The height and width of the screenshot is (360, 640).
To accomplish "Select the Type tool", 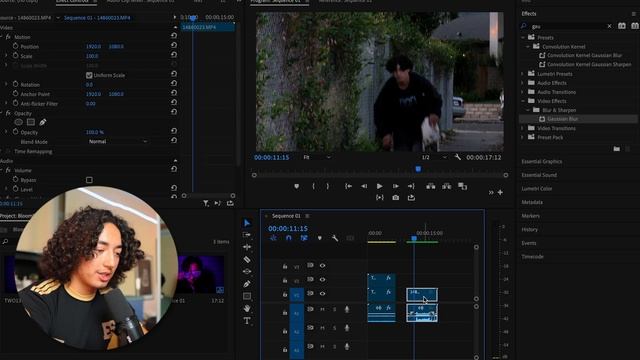I will 247,321.
